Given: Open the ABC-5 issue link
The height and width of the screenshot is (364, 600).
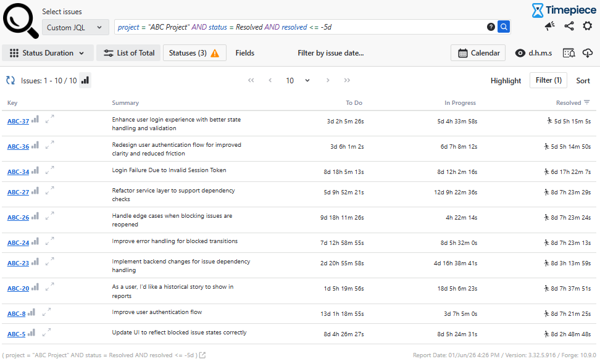Looking at the screenshot, I should point(17,334).
